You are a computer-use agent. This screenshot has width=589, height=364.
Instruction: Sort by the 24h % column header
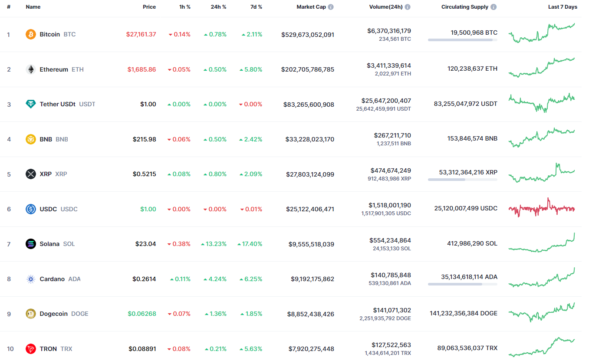click(219, 7)
